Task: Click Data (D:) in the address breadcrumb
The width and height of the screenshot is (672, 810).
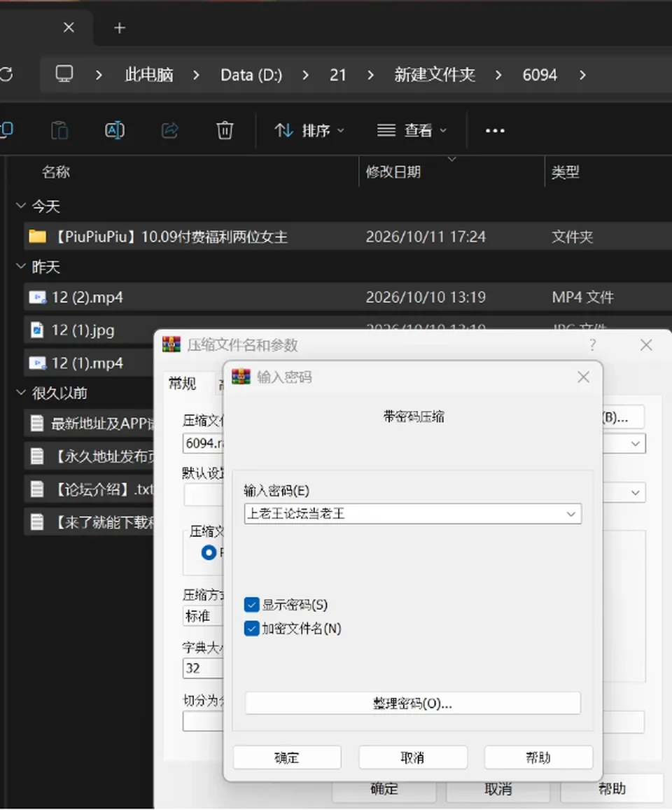Action: 251,75
